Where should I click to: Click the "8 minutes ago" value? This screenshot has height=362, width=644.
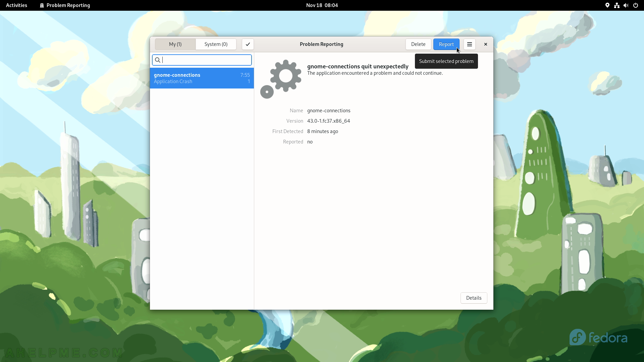coord(322,131)
